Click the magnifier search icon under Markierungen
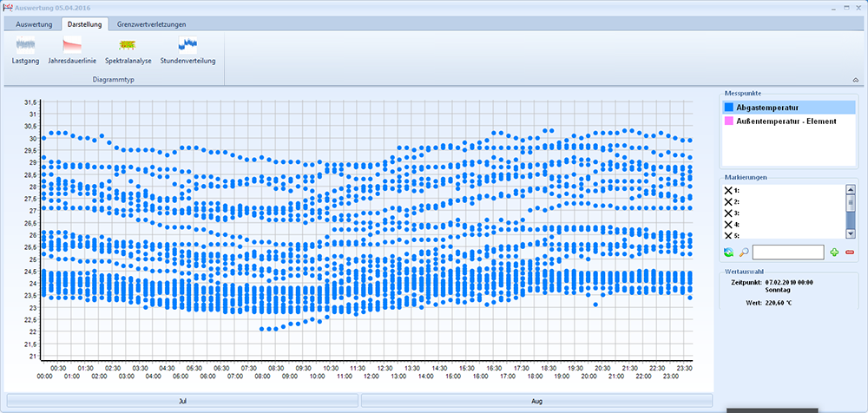 click(x=744, y=252)
